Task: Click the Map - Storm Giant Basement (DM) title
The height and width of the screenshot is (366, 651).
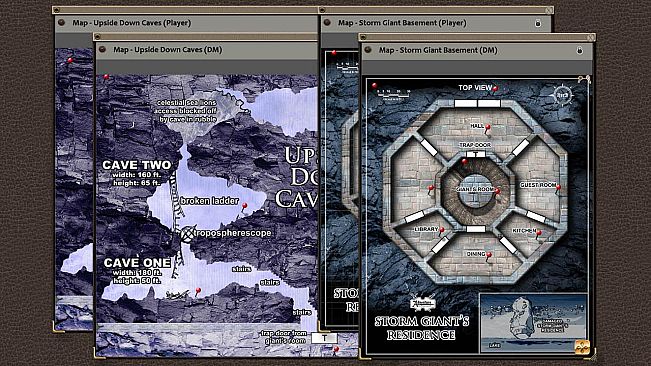Action: point(438,50)
